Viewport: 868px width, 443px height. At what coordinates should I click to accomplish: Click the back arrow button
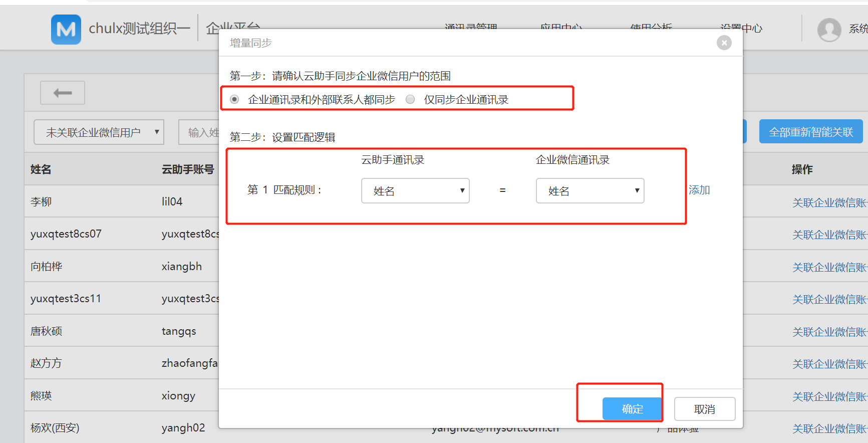pyautogui.click(x=63, y=93)
